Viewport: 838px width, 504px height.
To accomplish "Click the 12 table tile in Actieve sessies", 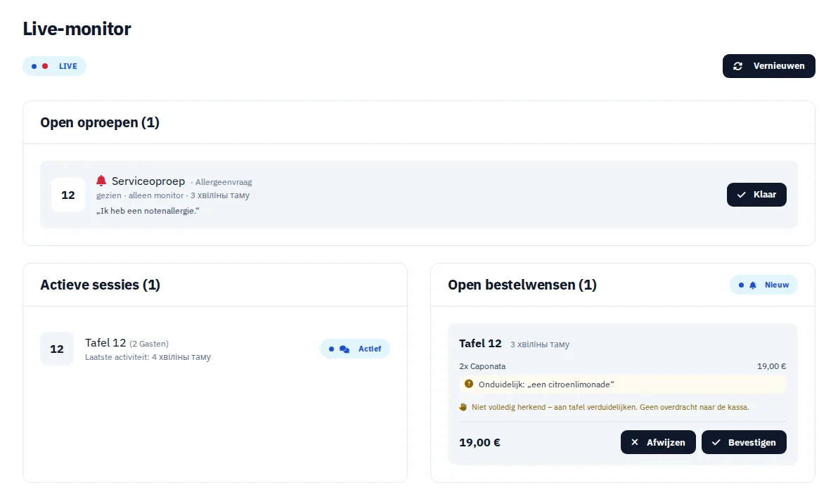I will click(57, 349).
